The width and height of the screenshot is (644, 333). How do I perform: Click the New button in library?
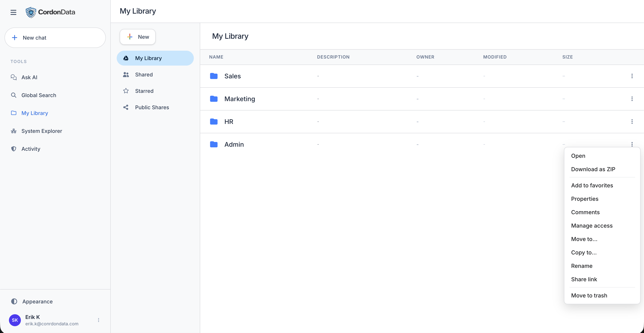[138, 37]
